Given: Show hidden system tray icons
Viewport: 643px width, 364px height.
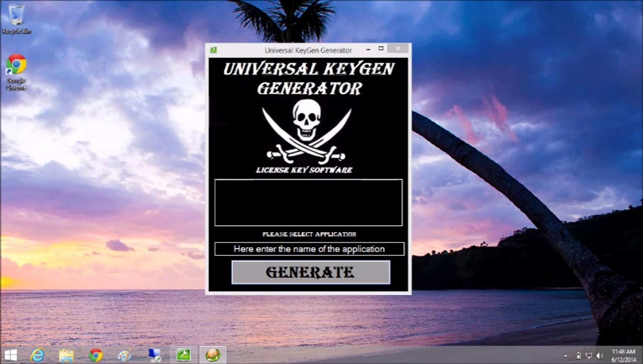Looking at the screenshot, I should tap(565, 356).
